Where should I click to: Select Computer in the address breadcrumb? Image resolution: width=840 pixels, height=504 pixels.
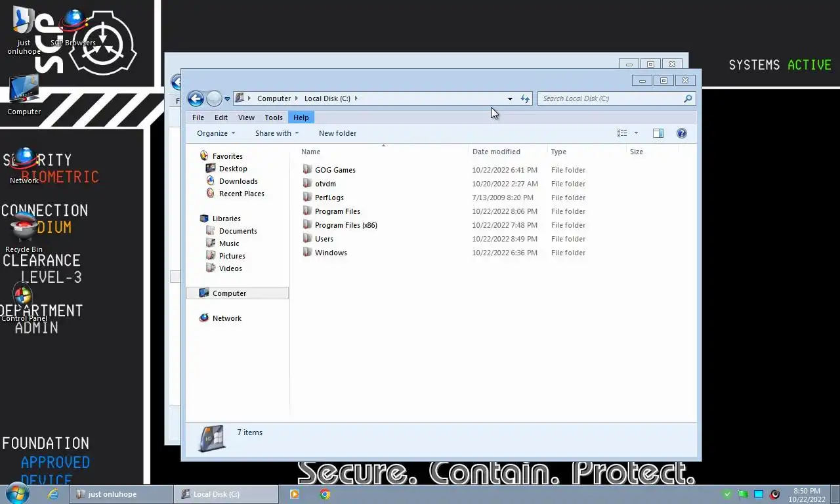274,98
